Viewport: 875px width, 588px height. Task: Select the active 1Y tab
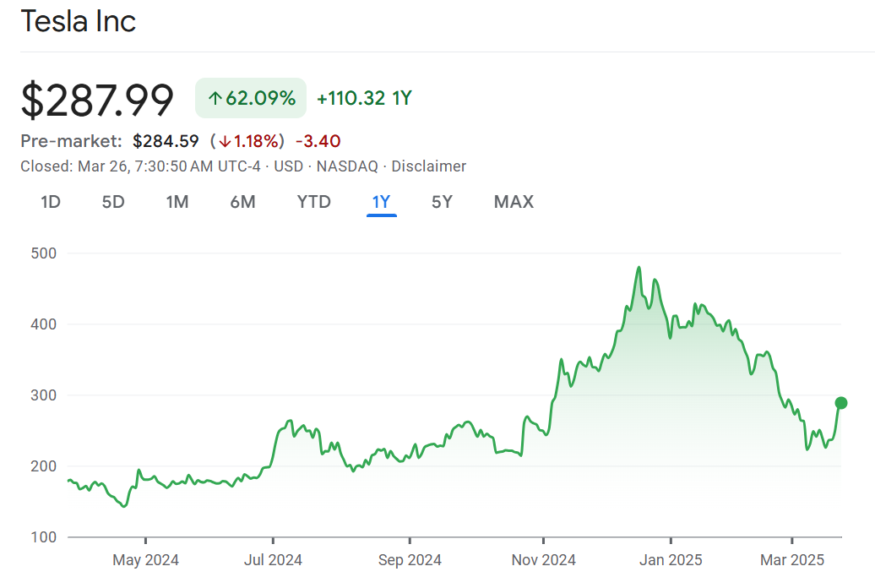(382, 202)
